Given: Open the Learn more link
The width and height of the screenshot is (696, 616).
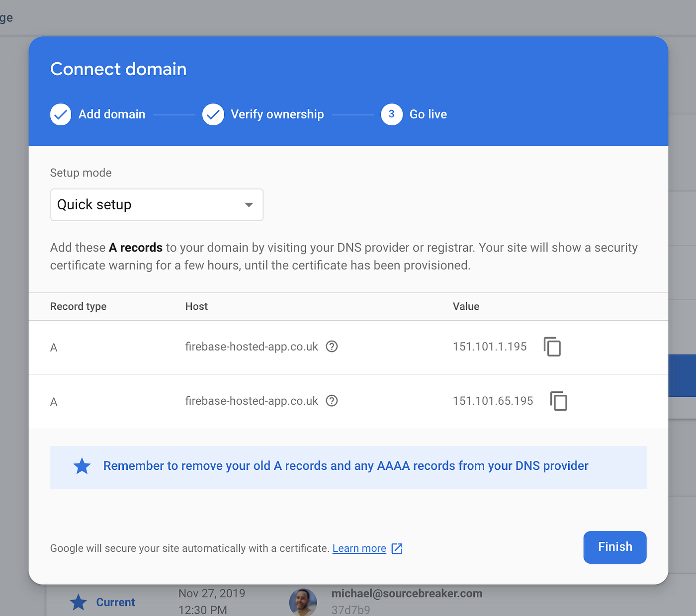Looking at the screenshot, I should 359,548.
